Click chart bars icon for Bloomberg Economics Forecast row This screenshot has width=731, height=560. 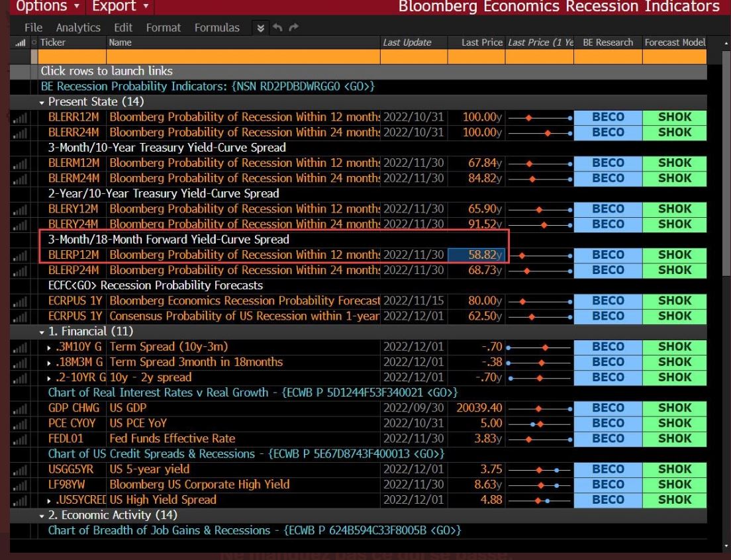click(20, 302)
